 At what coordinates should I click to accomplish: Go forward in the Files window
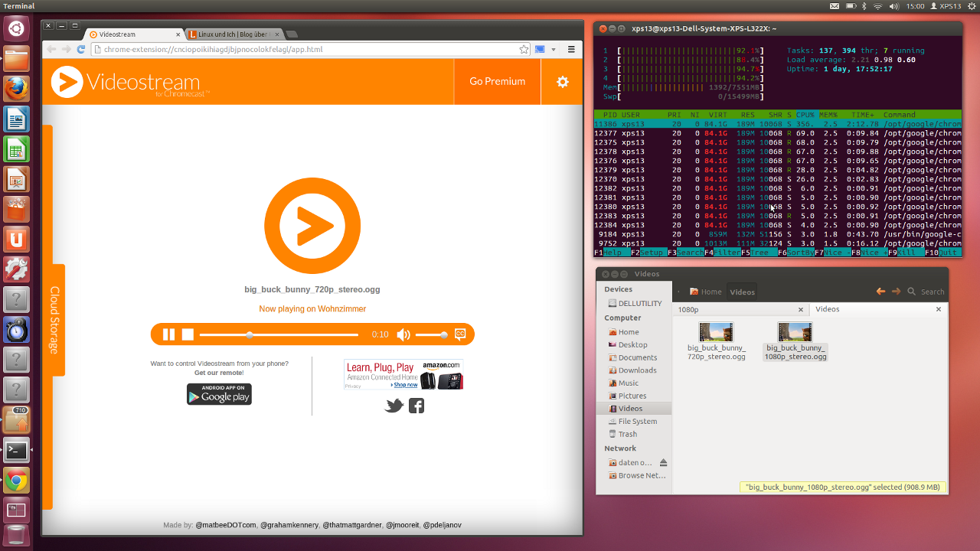pos(896,292)
